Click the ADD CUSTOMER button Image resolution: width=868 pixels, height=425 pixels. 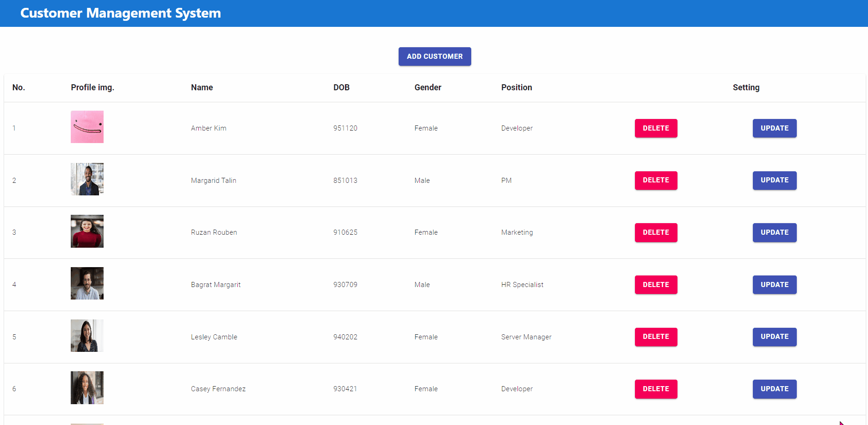[435, 56]
